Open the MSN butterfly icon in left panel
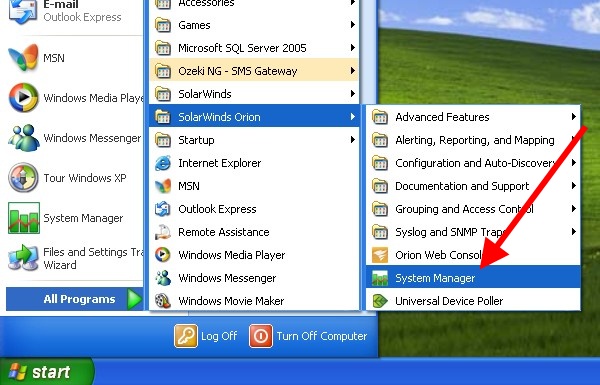Viewport: 600px width, 385px height. (x=23, y=57)
